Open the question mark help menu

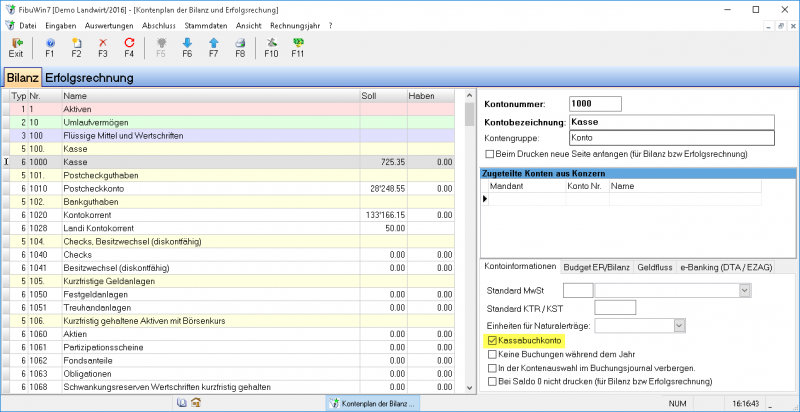tap(331, 25)
